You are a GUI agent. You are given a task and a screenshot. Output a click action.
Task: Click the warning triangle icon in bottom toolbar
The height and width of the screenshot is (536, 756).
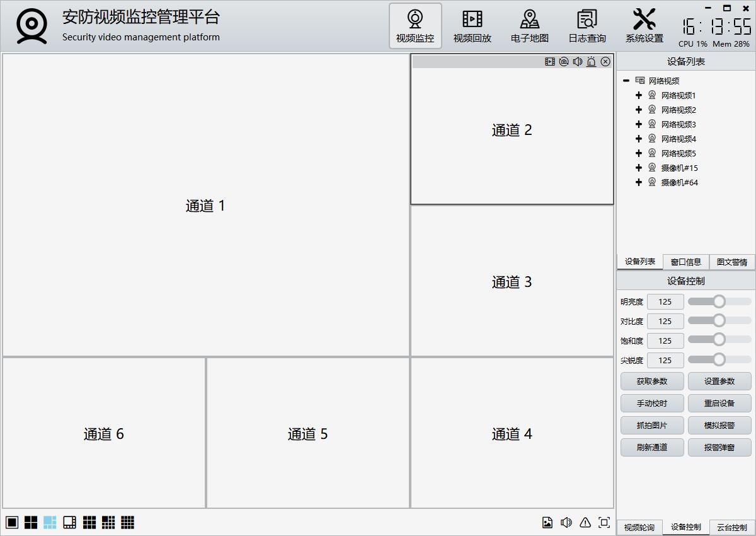pos(585,522)
